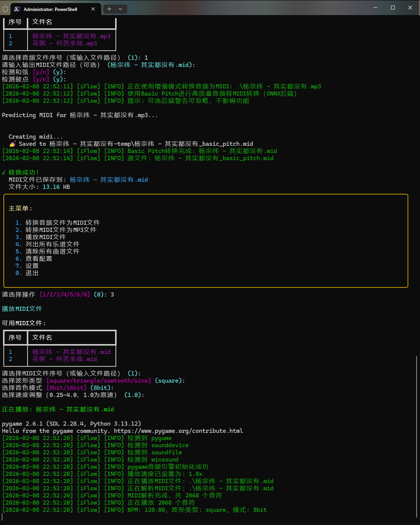
Task: Close the Administrator: PowerShell tab
Action: pyautogui.click(x=93, y=9)
